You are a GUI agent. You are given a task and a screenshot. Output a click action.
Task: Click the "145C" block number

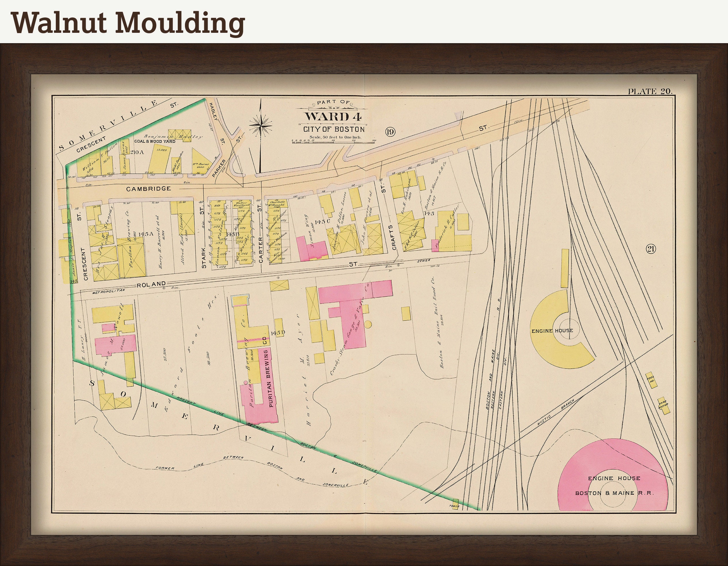[x=322, y=222]
